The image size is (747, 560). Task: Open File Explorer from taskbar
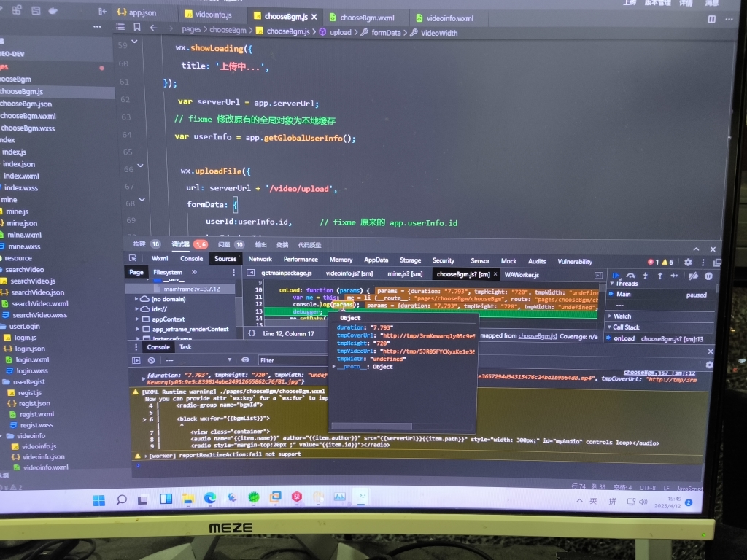point(188,499)
